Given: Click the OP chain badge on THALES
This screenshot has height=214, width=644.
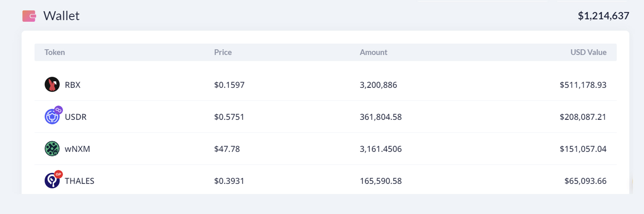Looking at the screenshot, I should (x=58, y=174).
